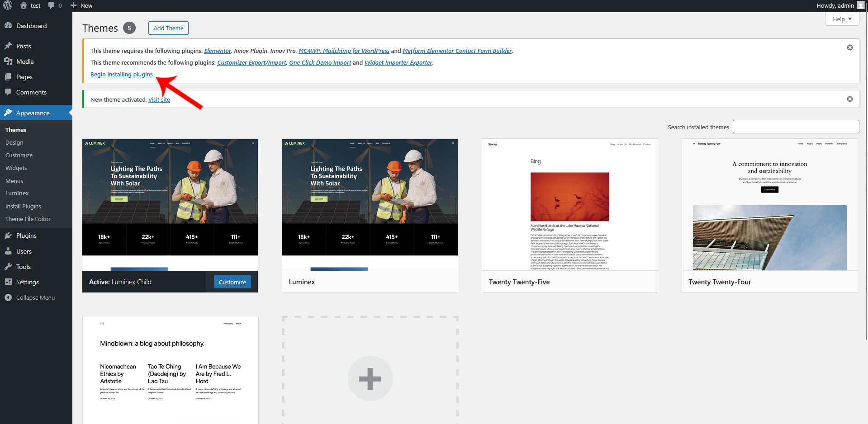Click the WordPress logo icon in admin bar
Screen dimensions: 868x424
[8, 5]
